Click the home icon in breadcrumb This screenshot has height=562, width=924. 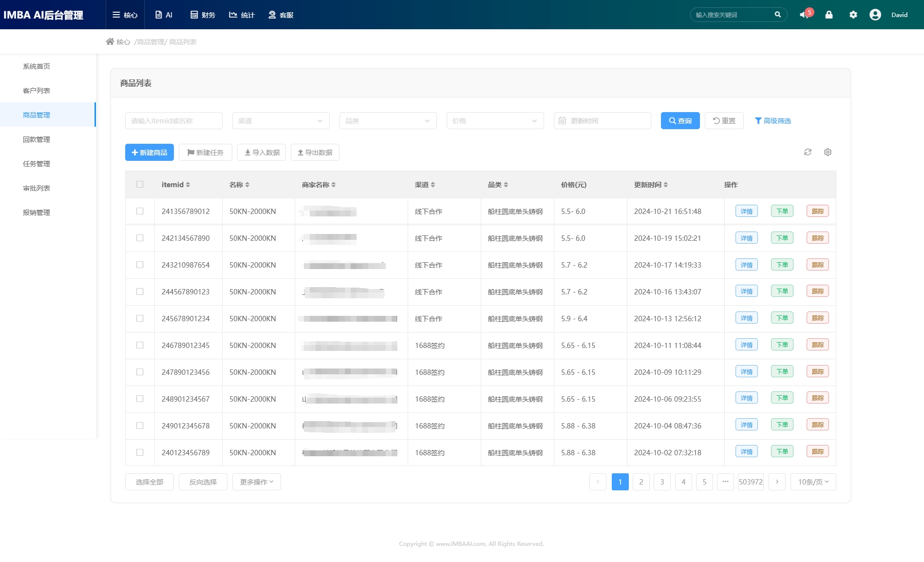[x=110, y=41]
